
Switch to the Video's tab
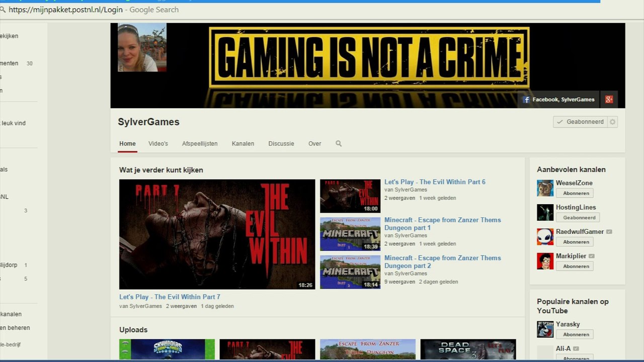coord(158,144)
